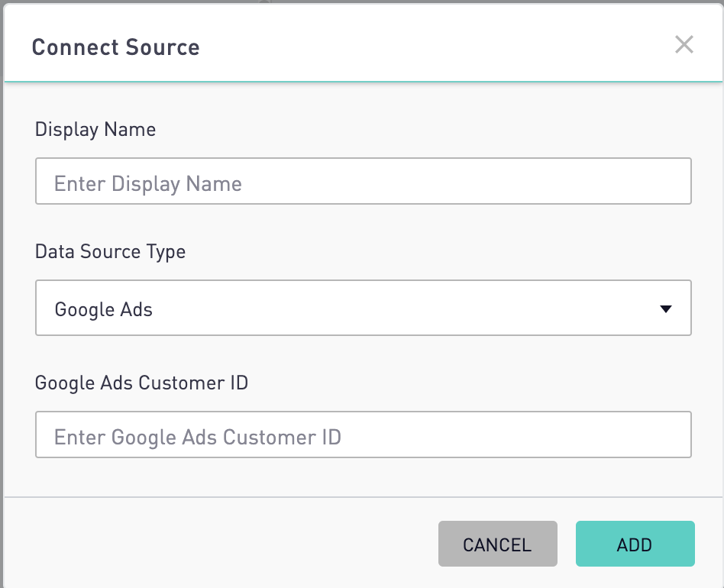
Task: Click the dropdown arrow beside Google Ads
Action: click(x=665, y=309)
